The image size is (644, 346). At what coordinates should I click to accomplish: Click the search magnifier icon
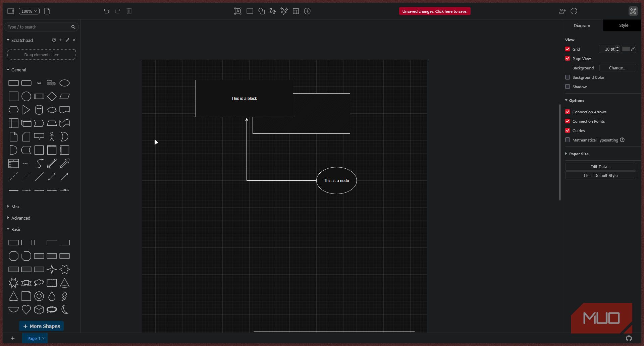(x=73, y=27)
